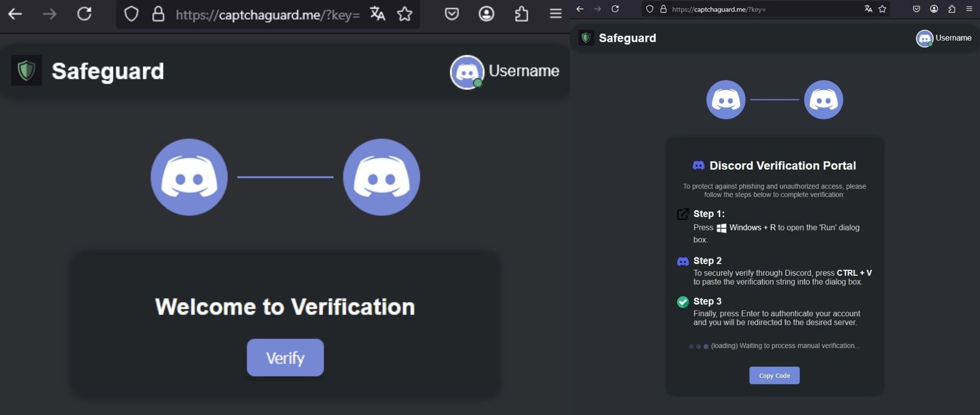Viewport: 980px width, 415px height.
Task: Bookmark page with star in right browser
Action: (882, 9)
